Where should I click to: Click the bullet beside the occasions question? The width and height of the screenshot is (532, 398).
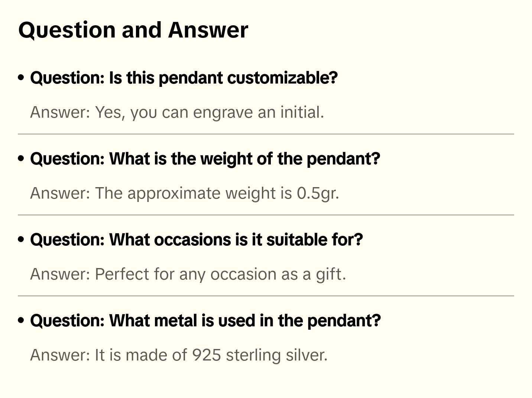click(x=21, y=239)
